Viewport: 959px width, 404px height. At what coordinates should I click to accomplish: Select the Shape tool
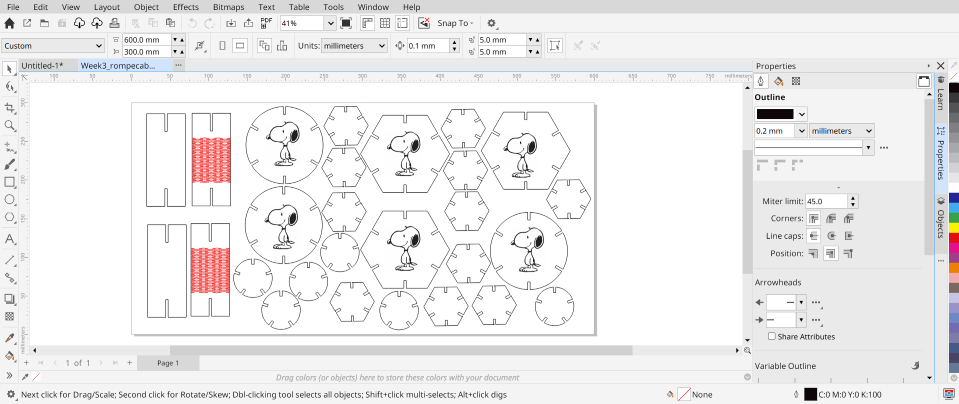click(9, 87)
